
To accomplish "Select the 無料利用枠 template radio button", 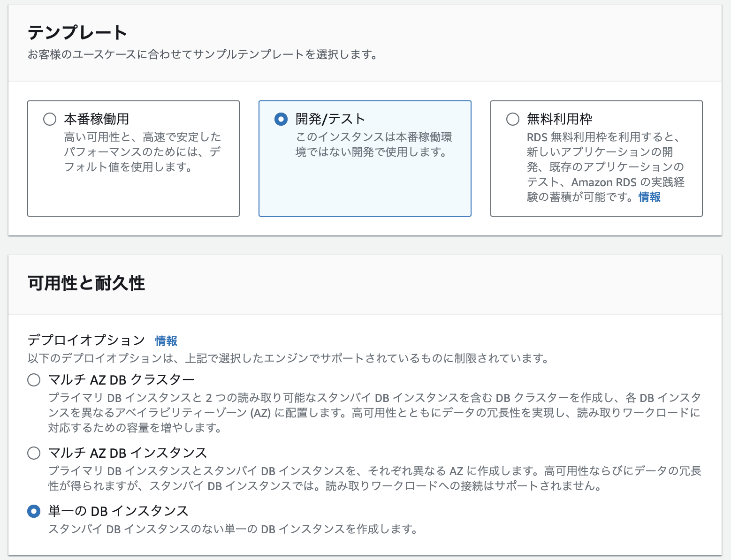I will tap(512, 120).
